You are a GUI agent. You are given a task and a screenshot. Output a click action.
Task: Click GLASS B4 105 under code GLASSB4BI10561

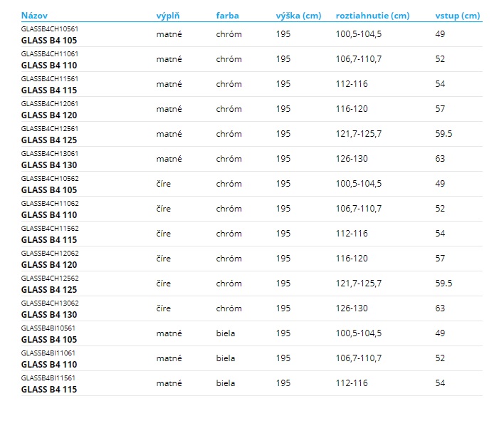click(49, 340)
